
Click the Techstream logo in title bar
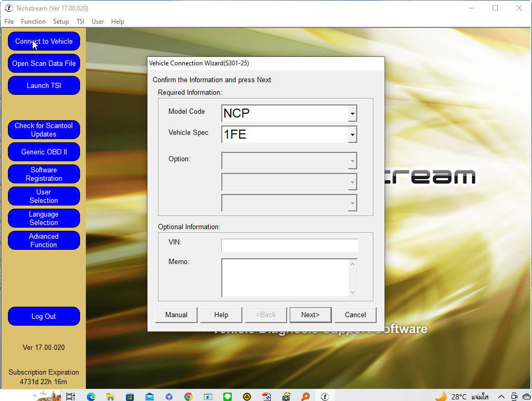click(8, 8)
